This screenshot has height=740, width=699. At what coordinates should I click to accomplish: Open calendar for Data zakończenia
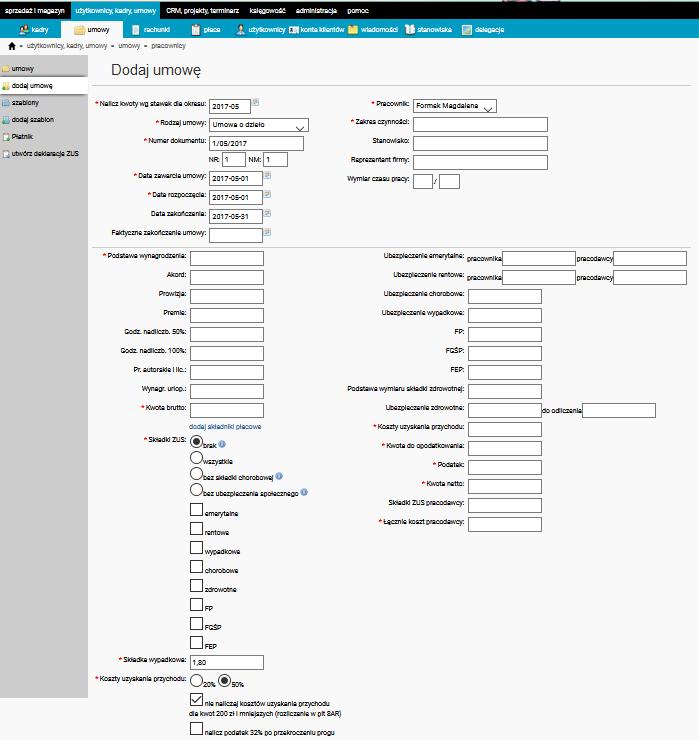click(x=268, y=213)
